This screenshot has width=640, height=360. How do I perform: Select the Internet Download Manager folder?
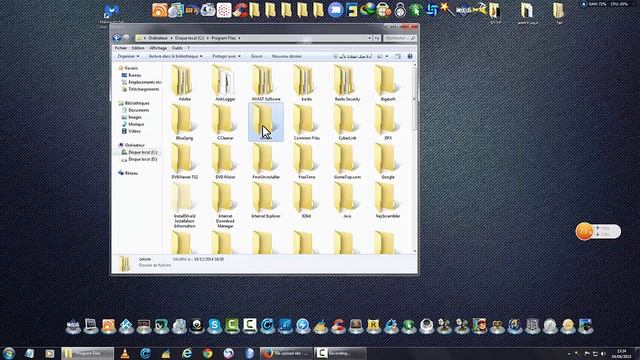point(225,205)
